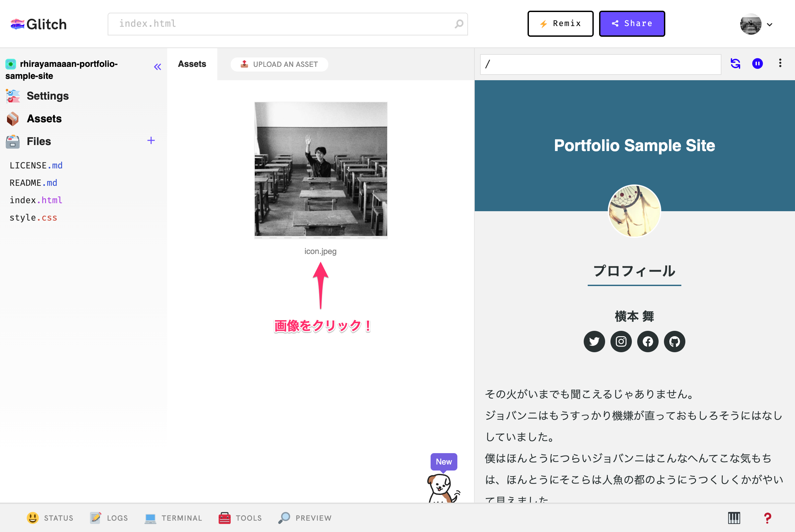Viewport: 795px width, 532px height.
Task: Click the piano keyboard icon
Action: (734, 518)
